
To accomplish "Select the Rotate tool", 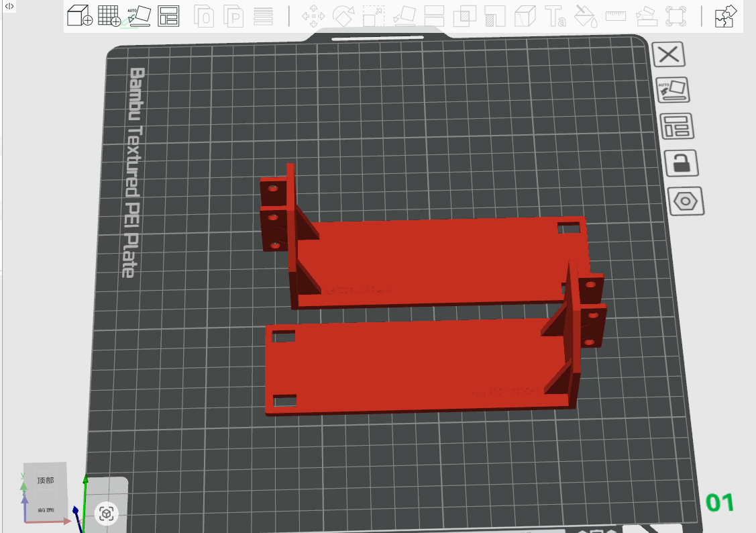I will point(343,15).
